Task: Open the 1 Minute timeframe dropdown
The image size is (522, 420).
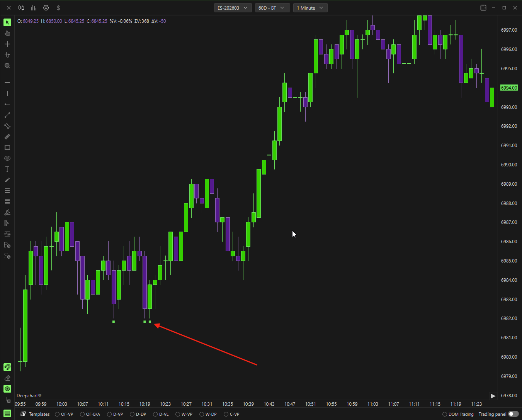Action: coord(310,8)
